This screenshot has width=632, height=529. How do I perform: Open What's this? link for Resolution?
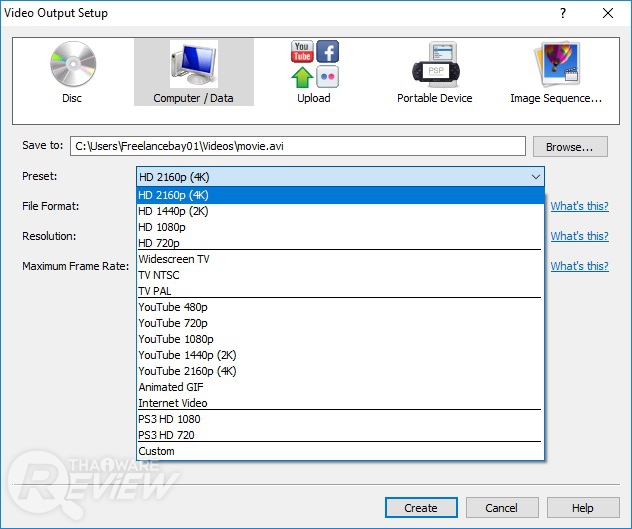pyautogui.click(x=580, y=236)
